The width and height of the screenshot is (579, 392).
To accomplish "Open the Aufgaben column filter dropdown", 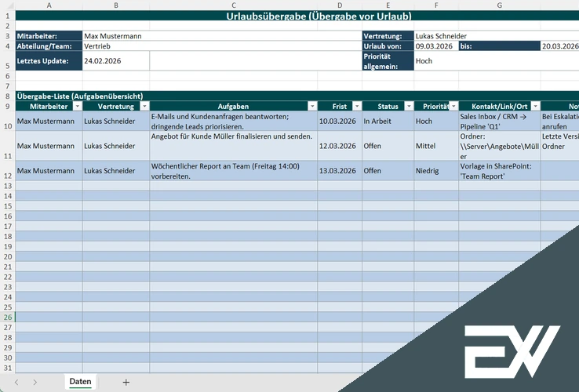I will pos(312,107).
